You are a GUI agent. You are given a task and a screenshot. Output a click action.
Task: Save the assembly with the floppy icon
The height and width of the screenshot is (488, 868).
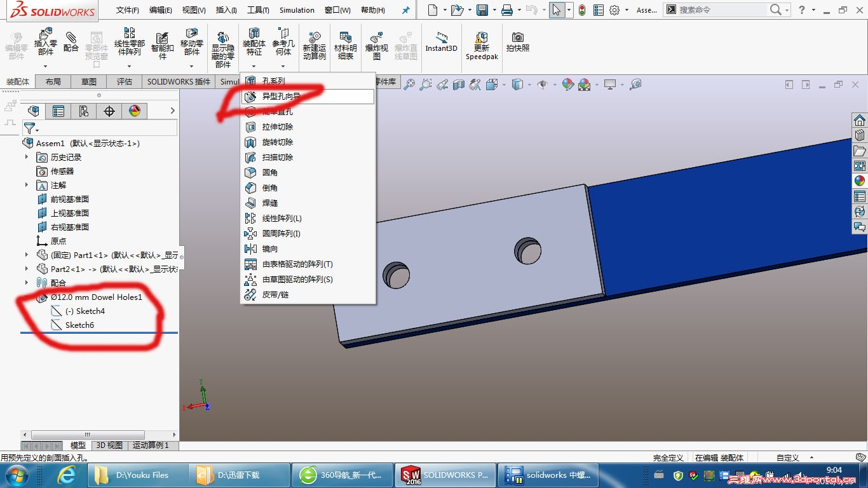482,10
